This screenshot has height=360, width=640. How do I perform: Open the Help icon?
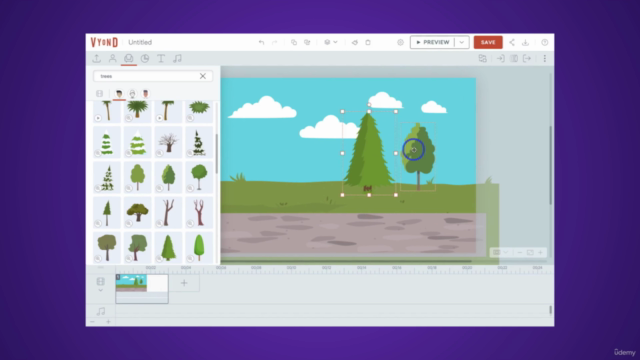pos(544,42)
